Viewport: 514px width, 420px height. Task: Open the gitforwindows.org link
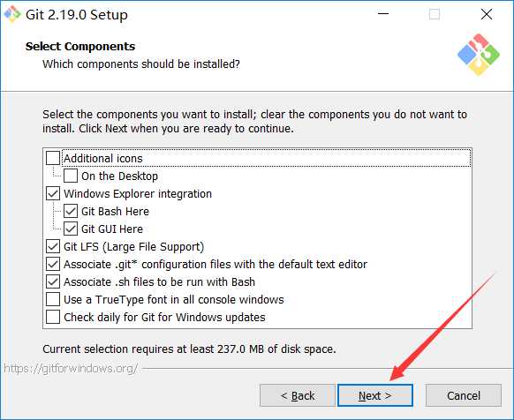pos(71,369)
